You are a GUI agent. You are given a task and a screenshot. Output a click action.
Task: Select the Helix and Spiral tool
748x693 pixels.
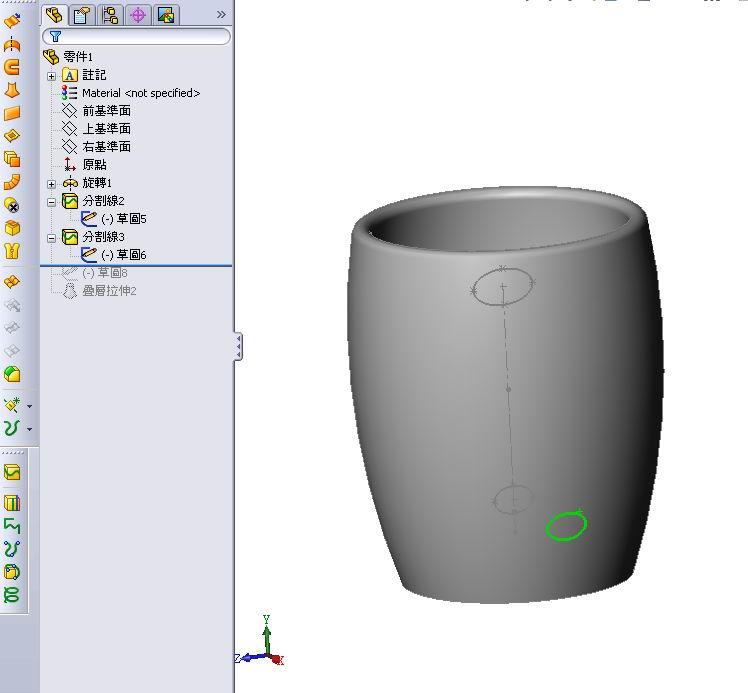click(x=12, y=595)
